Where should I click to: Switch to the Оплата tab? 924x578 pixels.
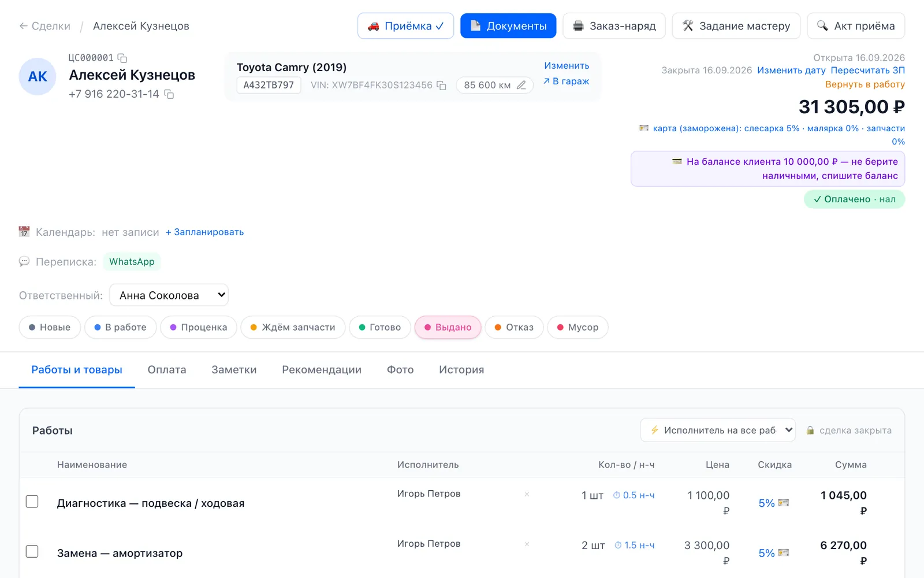[x=167, y=370]
